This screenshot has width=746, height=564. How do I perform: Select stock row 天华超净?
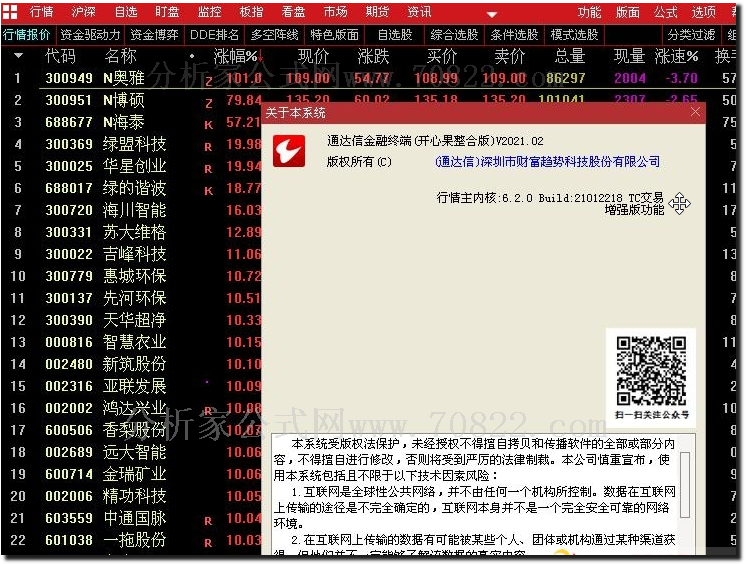pyautogui.click(x=132, y=320)
